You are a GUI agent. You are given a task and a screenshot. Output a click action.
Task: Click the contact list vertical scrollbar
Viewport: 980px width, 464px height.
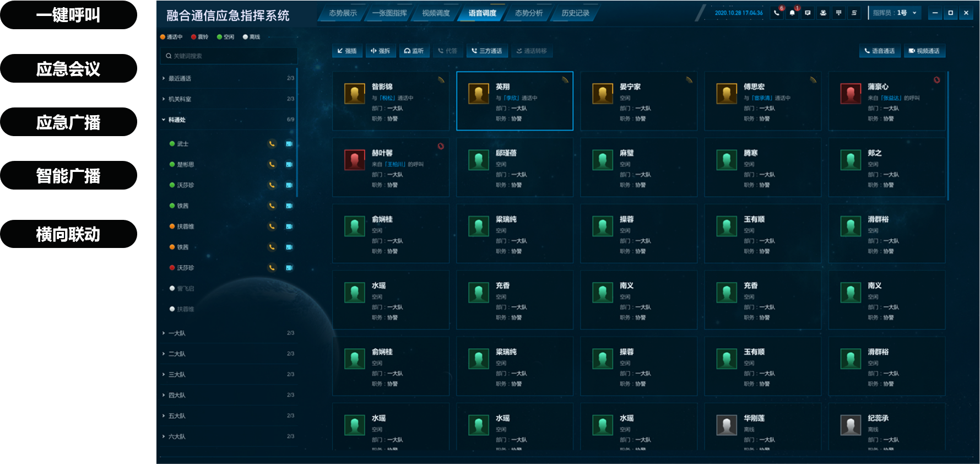pos(297,132)
